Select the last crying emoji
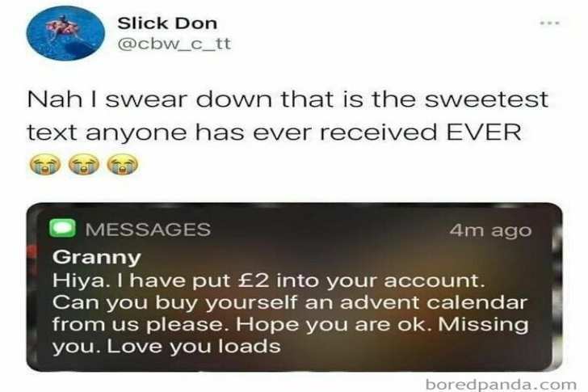Viewport: 588px width, 392px height. (x=123, y=165)
